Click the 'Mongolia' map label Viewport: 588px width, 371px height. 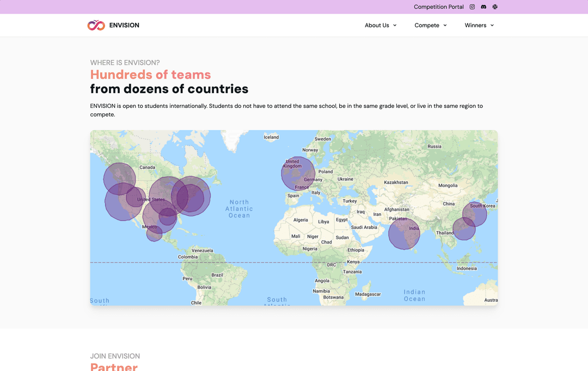point(448,185)
